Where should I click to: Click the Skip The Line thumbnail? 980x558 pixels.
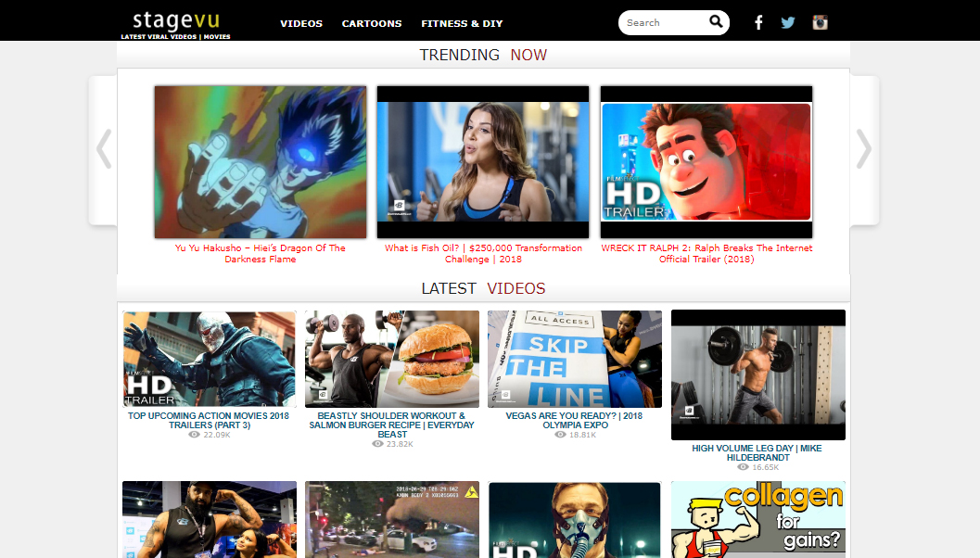(575, 360)
